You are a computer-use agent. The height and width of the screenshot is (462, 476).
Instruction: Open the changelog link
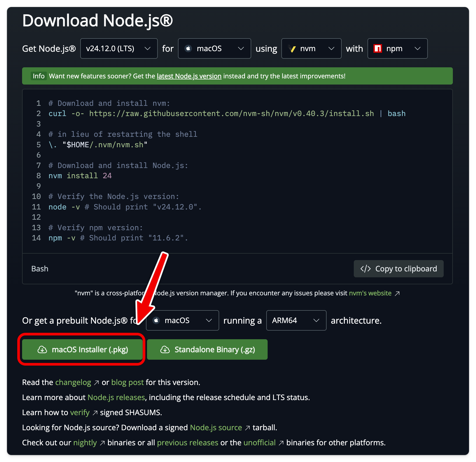pos(73,383)
